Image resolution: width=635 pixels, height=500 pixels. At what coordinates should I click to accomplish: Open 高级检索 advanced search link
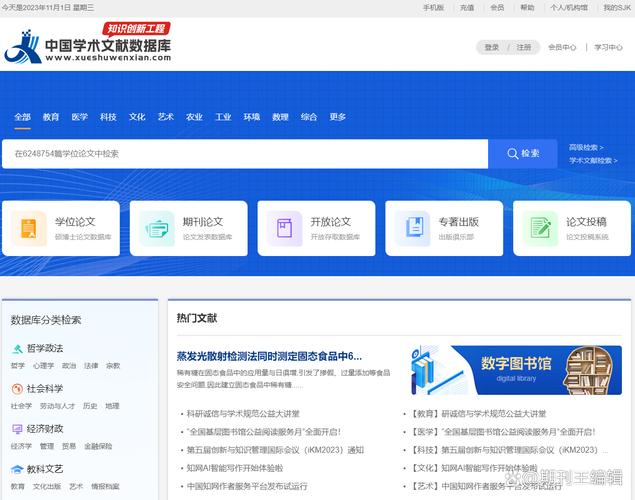point(586,147)
